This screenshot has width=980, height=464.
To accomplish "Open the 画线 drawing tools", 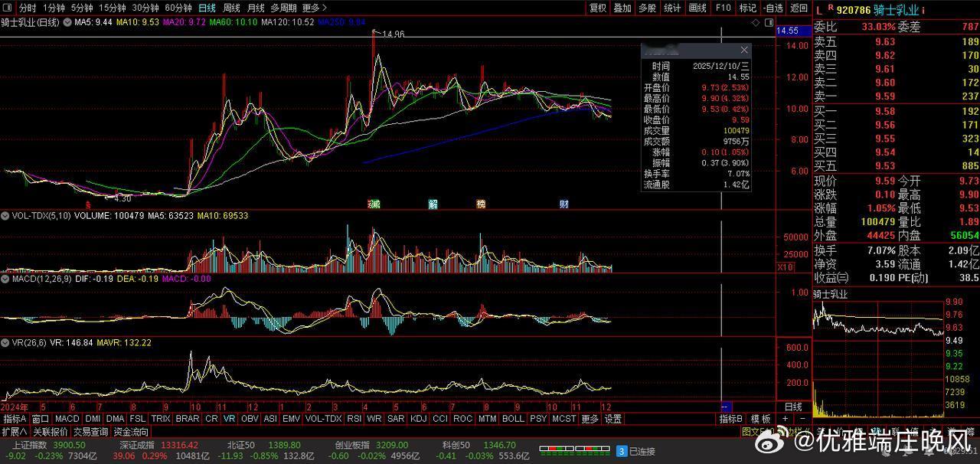I will (697, 8).
